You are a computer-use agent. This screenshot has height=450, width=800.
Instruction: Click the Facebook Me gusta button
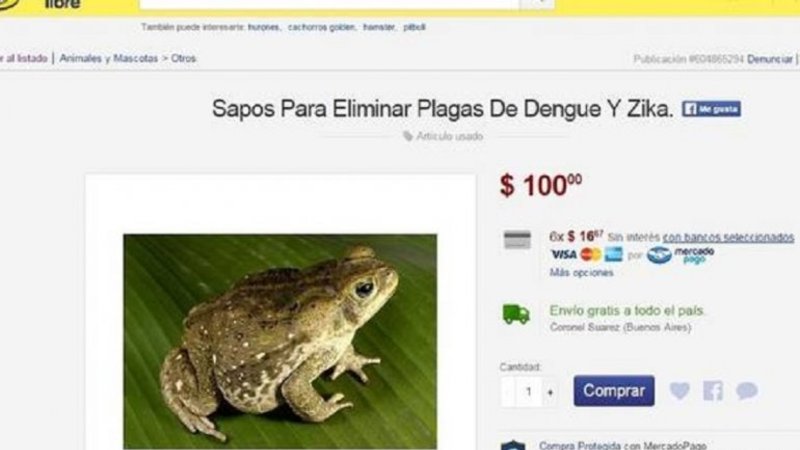(711, 109)
